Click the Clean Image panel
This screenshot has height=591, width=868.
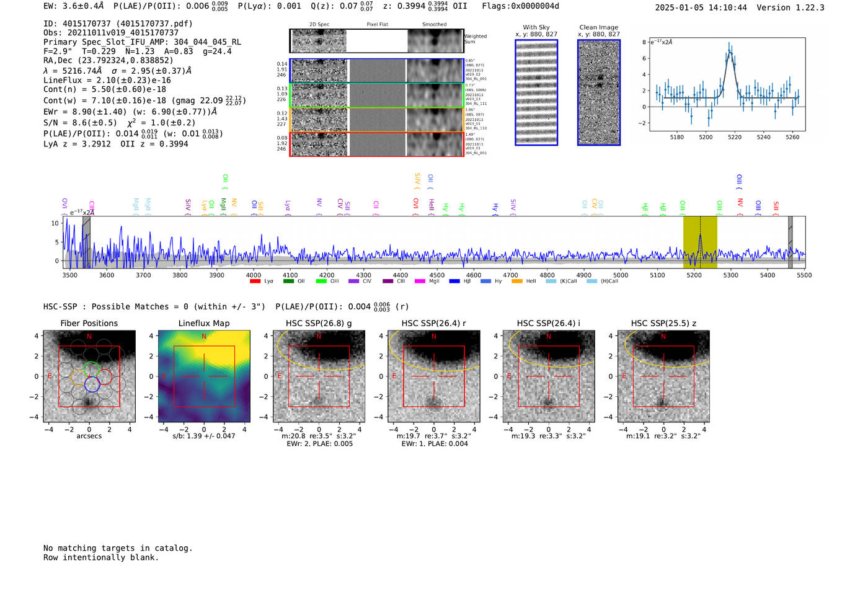coord(599,92)
